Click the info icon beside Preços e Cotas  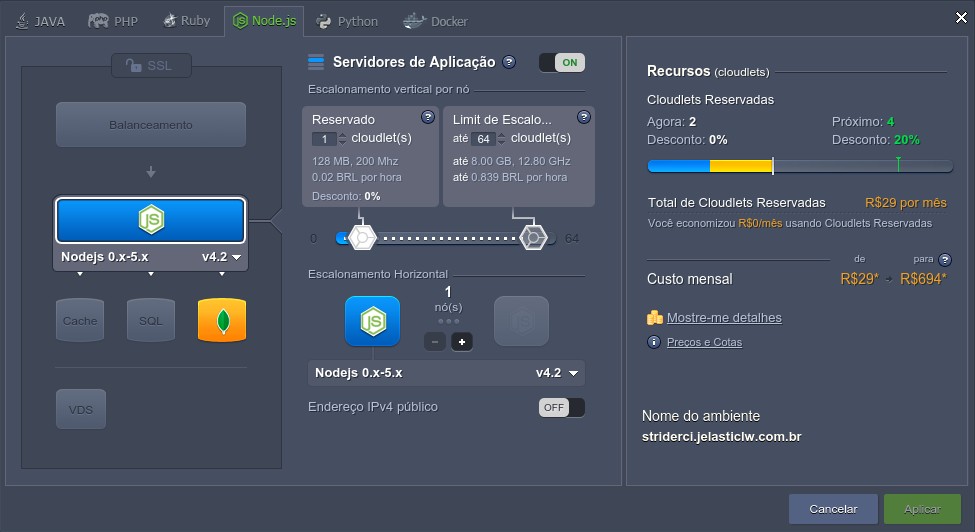[x=654, y=342]
